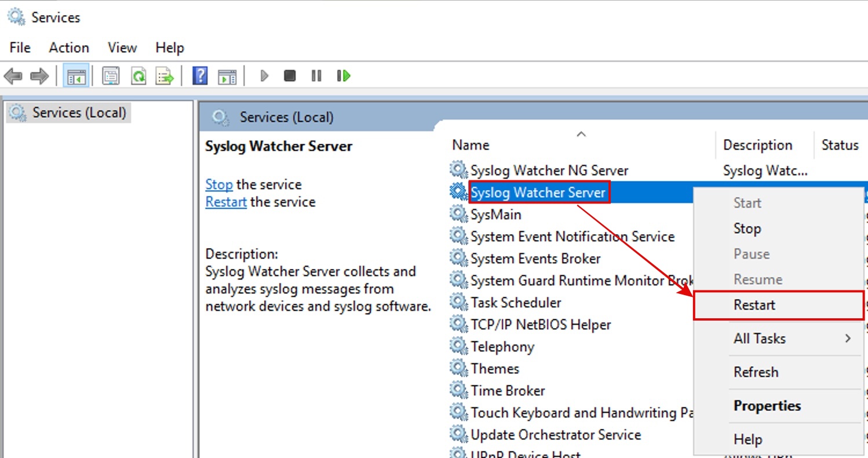This screenshot has width=868, height=458.
Task: Select the Themes service
Action: 495,369
